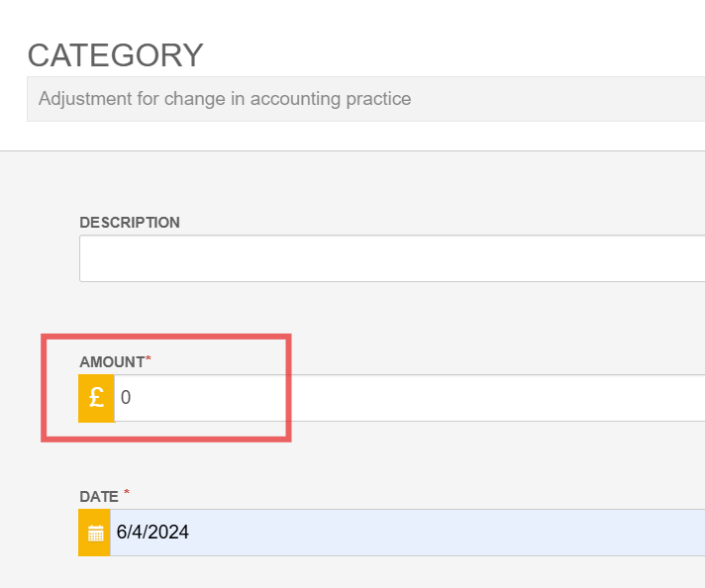Click the divider line below the Category section
Viewport: 705px width, 588px height.
tap(352, 151)
